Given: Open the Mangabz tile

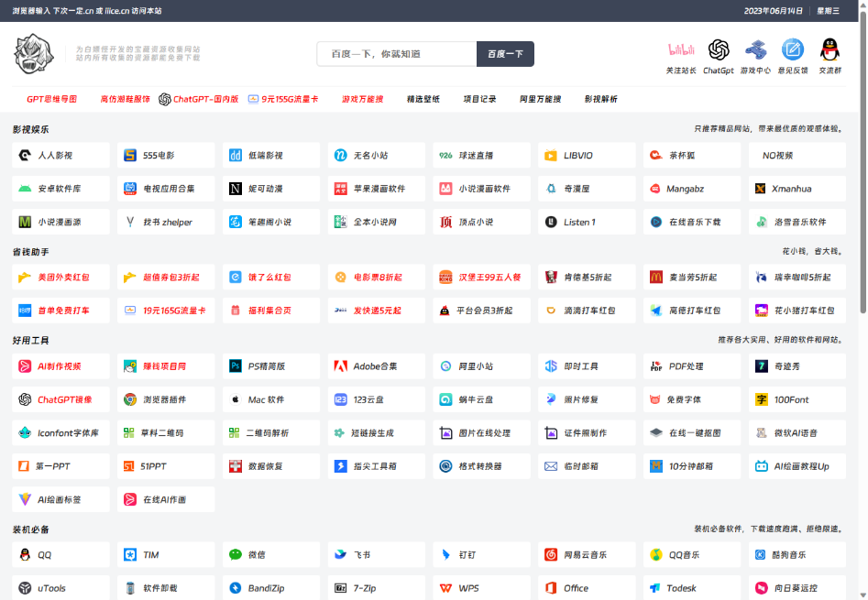Looking at the screenshot, I should coord(692,189).
